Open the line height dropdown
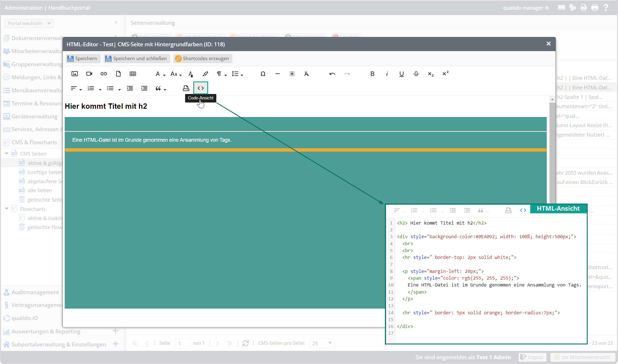Image resolution: width=618 pixels, height=364 pixels. coord(237,74)
